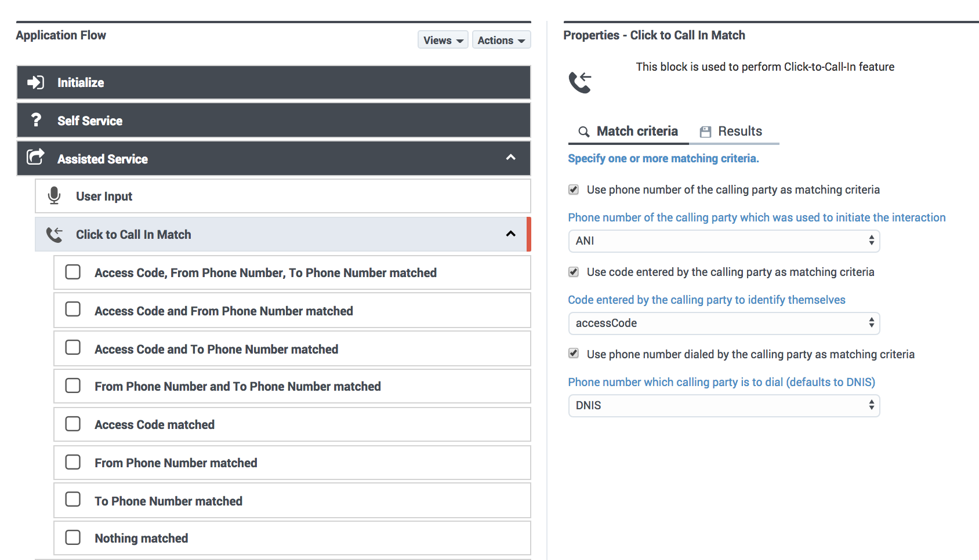Click the Assisted Service share icon

pos(36,157)
